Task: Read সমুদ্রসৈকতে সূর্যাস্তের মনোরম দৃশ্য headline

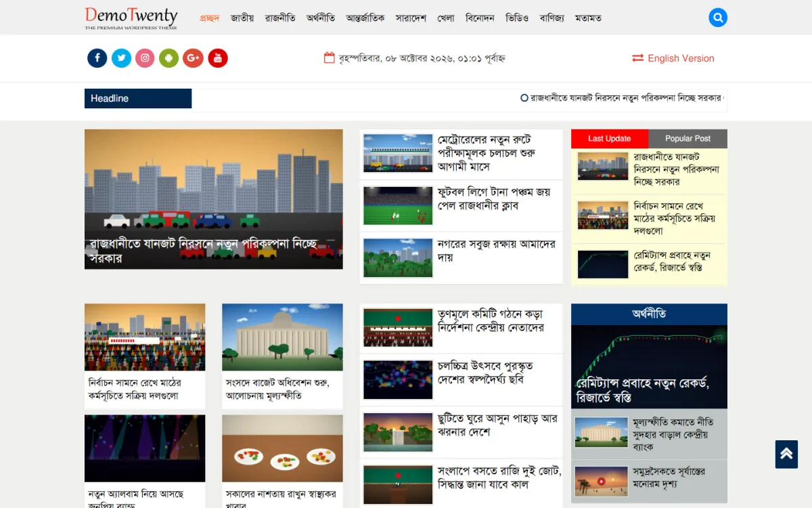Action: 669,478
